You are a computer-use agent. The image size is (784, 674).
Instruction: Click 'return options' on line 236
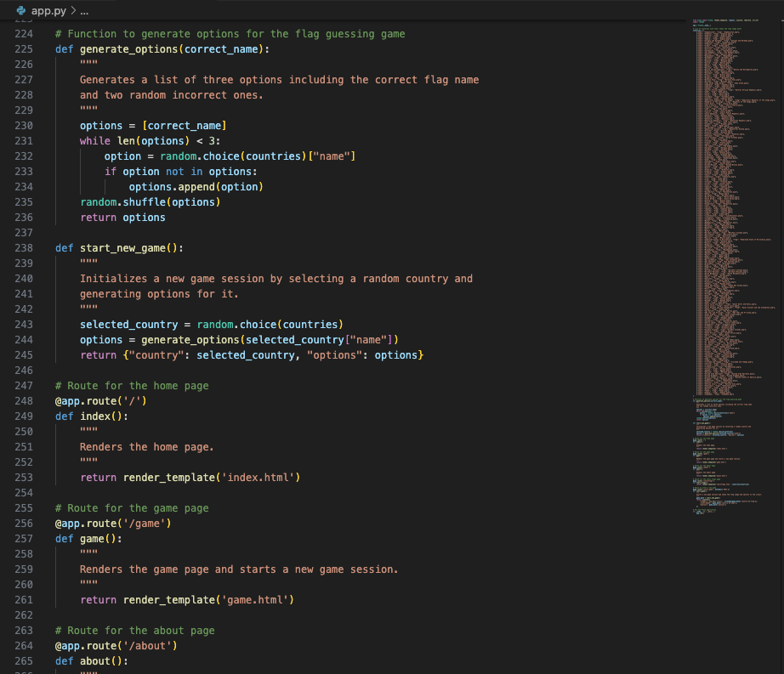pyautogui.click(x=122, y=218)
